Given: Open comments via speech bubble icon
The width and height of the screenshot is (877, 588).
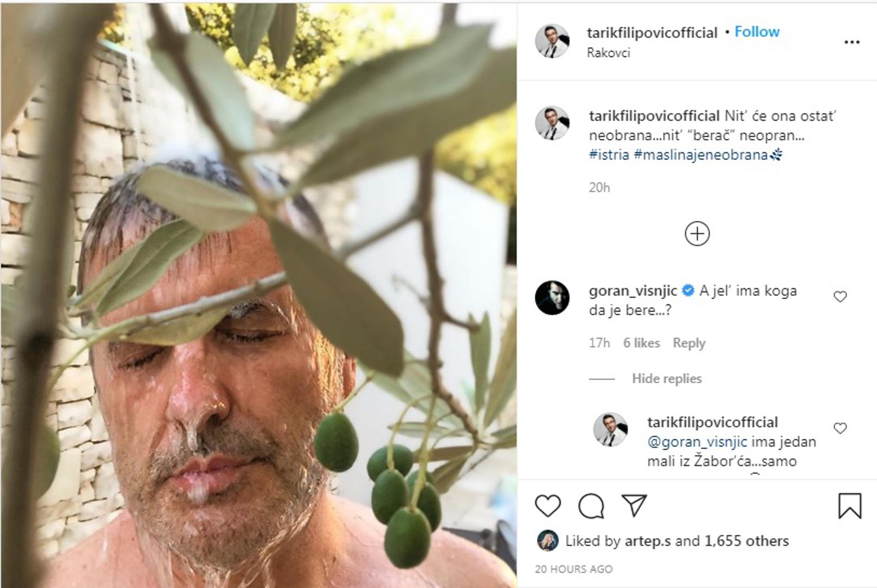Looking at the screenshot, I should point(591,506).
